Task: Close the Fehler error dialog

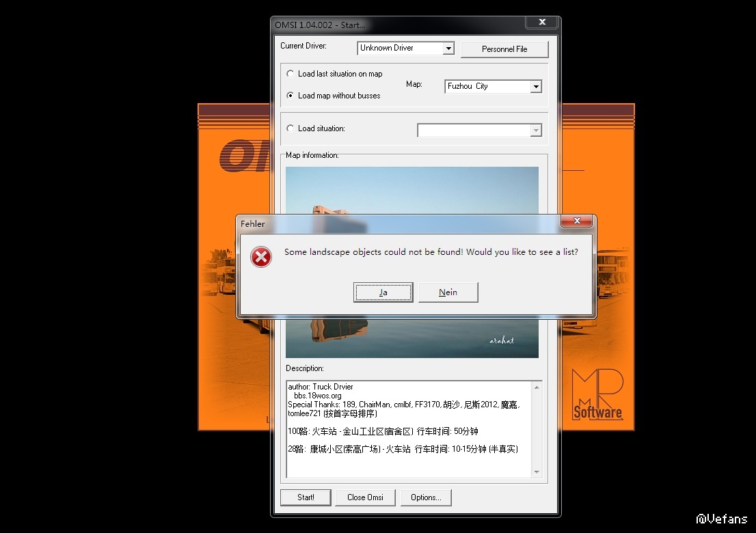Action: click(x=577, y=221)
